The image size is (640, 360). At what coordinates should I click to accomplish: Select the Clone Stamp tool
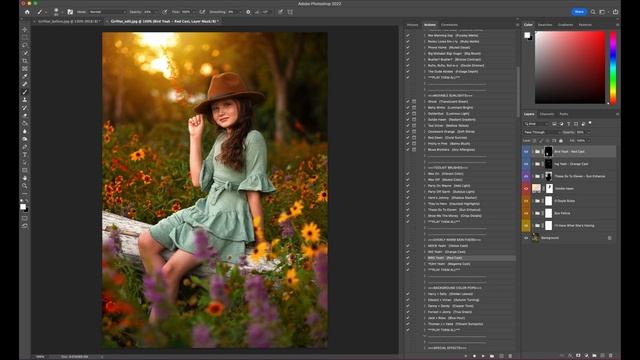pyautogui.click(x=25, y=100)
